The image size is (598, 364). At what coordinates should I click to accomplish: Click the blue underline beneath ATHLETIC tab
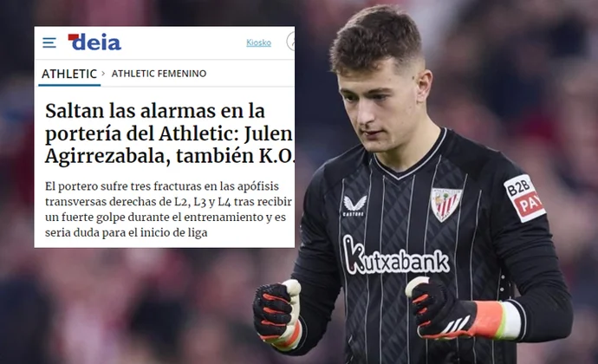[x=69, y=85]
